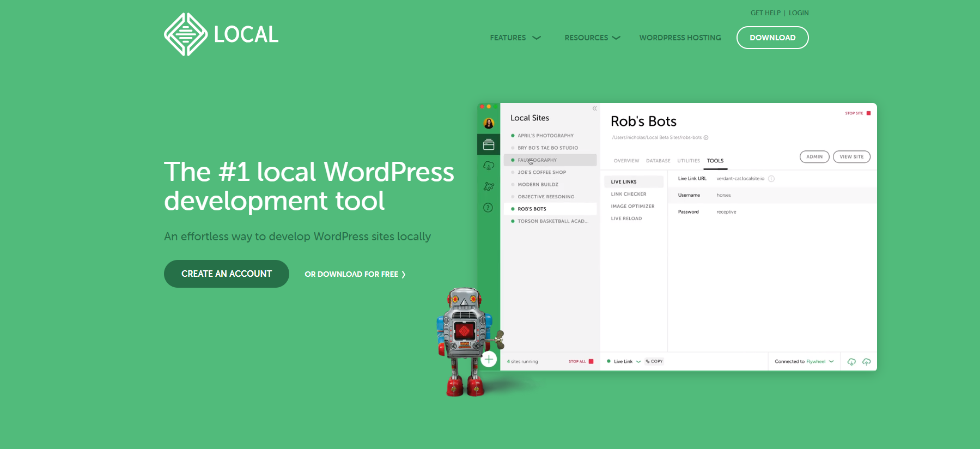The height and width of the screenshot is (449, 980).
Task: Select the Tools tab
Action: point(715,161)
